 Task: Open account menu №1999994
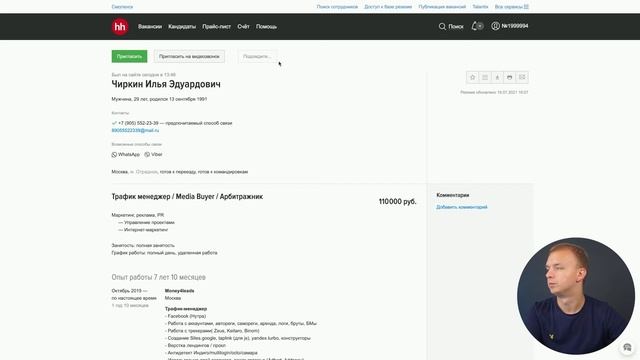pos(509,26)
